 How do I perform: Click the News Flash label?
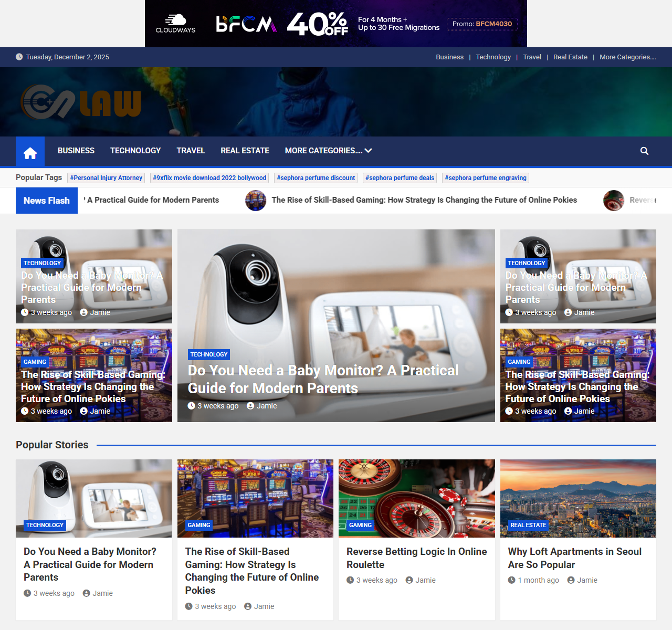point(47,201)
